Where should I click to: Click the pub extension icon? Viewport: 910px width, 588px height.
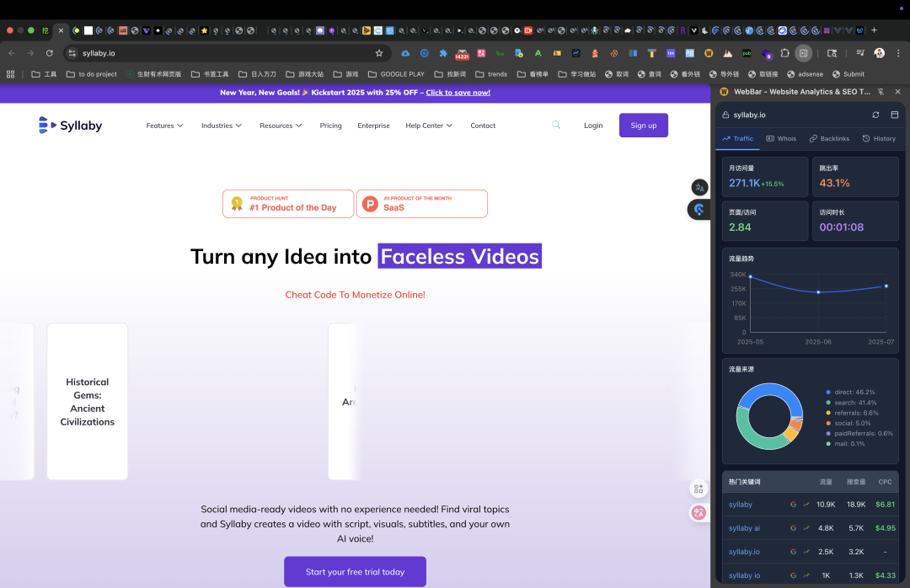coord(747,53)
